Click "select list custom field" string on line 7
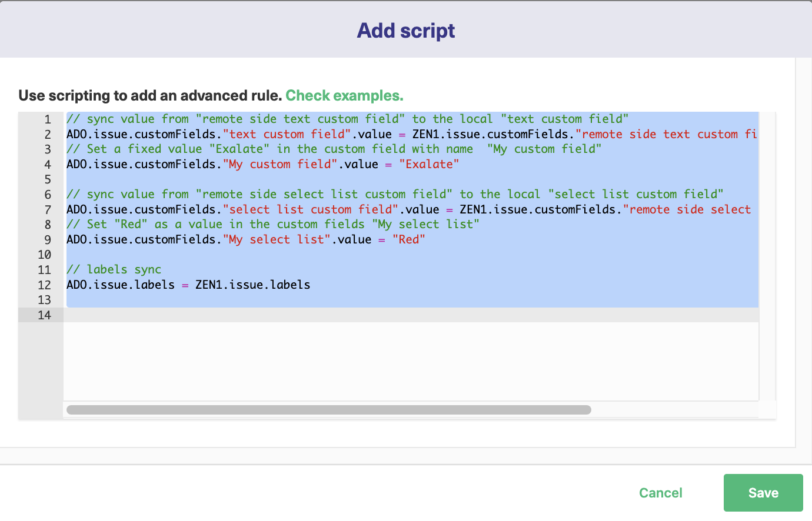The image size is (812, 521). click(311, 209)
